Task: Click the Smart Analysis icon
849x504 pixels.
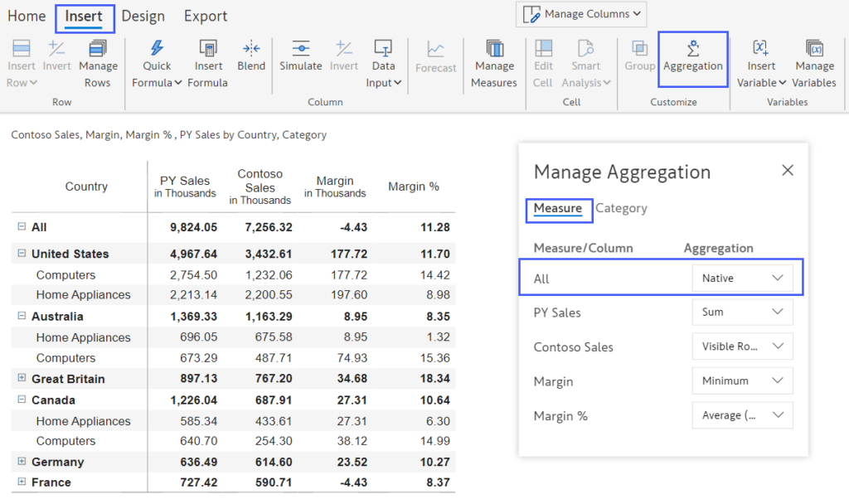Action: coord(586,62)
